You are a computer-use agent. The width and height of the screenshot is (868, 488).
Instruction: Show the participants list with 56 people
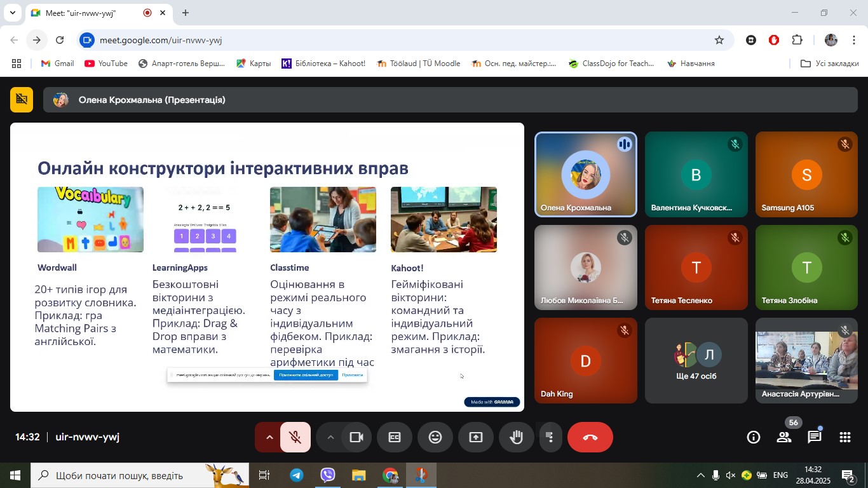(784, 437)
